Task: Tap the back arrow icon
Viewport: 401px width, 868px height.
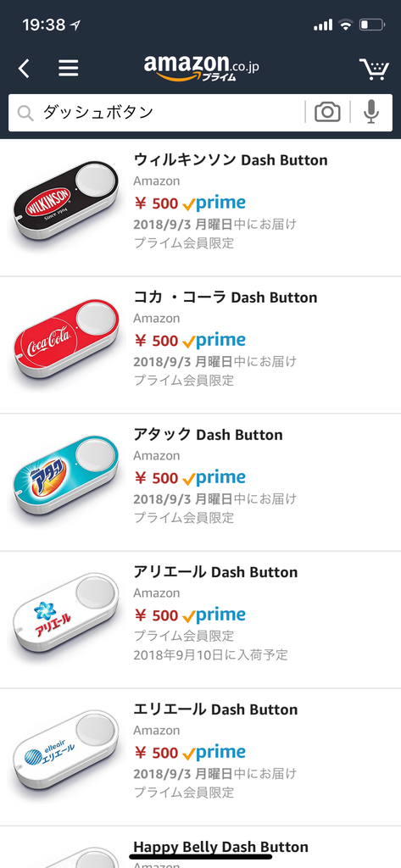Action: tap(23, 69)
